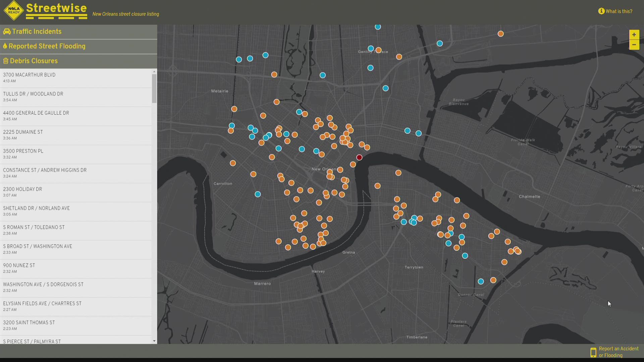
Task: Select the 3200 SAINT THOMAS ST entry
Action: coord(76,326)
